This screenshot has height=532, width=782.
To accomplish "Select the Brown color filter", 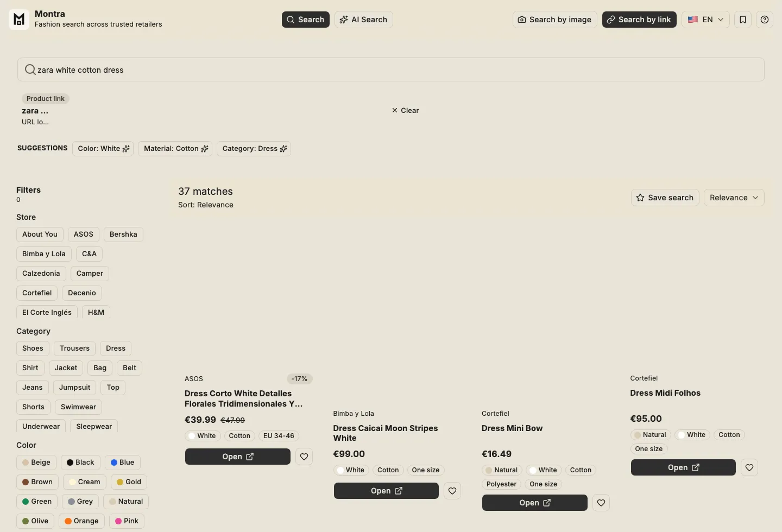I will pyautogui.click(x=37, y=482).
